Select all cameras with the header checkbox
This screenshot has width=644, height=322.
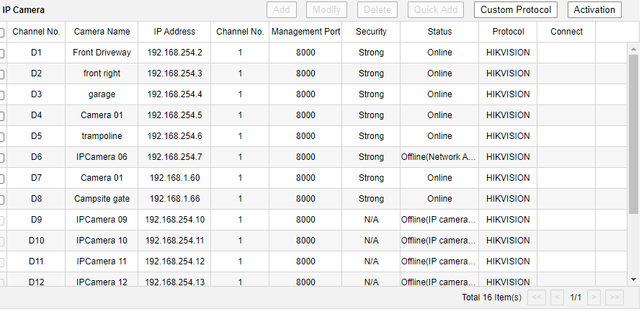(x=2, y=32)
